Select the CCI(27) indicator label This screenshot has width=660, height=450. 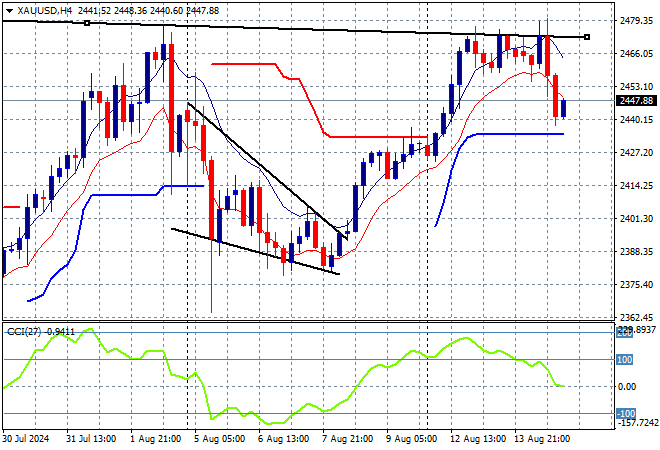coord(24,332)
